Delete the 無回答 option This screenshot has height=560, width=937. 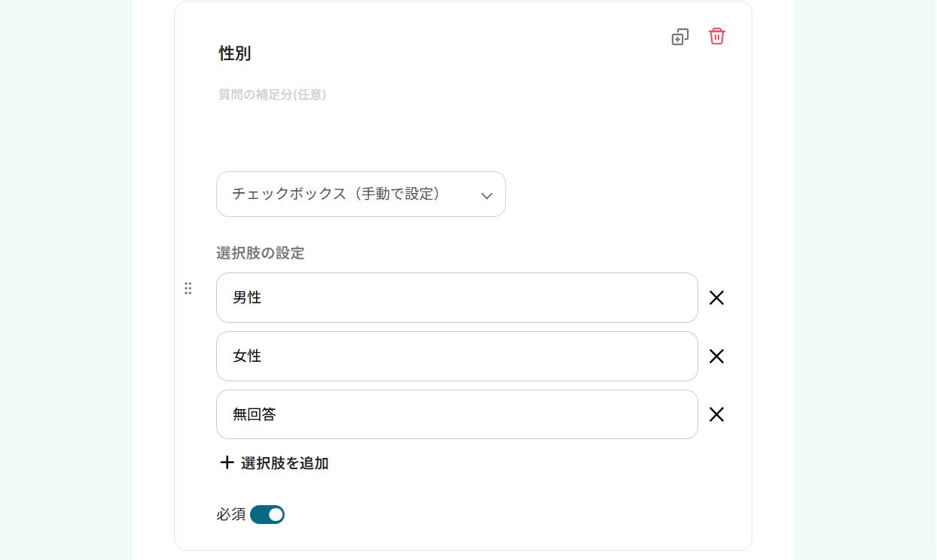point(716,414)
